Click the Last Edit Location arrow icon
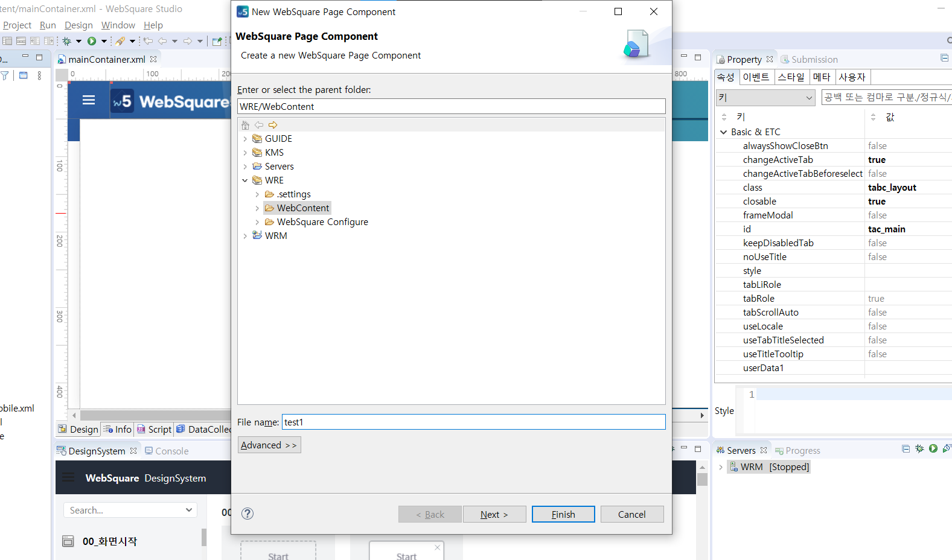Image resolution: width=952 pixels, height=560 pixels. point(148,41)
